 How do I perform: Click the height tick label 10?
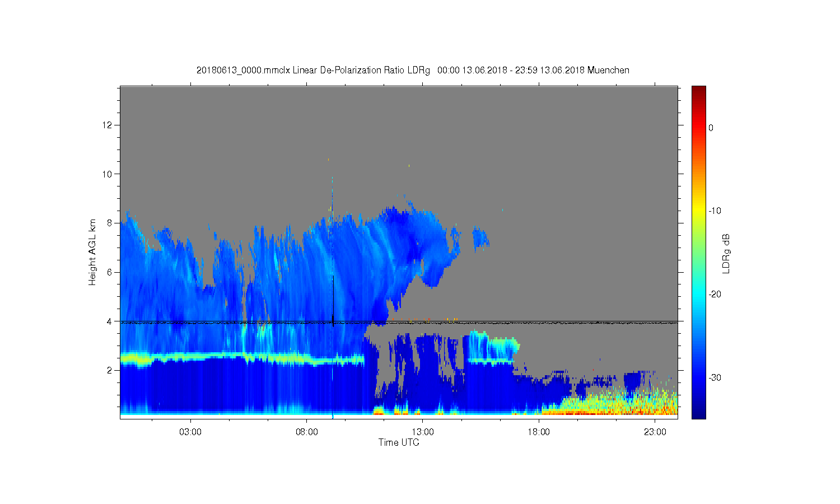click(108, 174)
